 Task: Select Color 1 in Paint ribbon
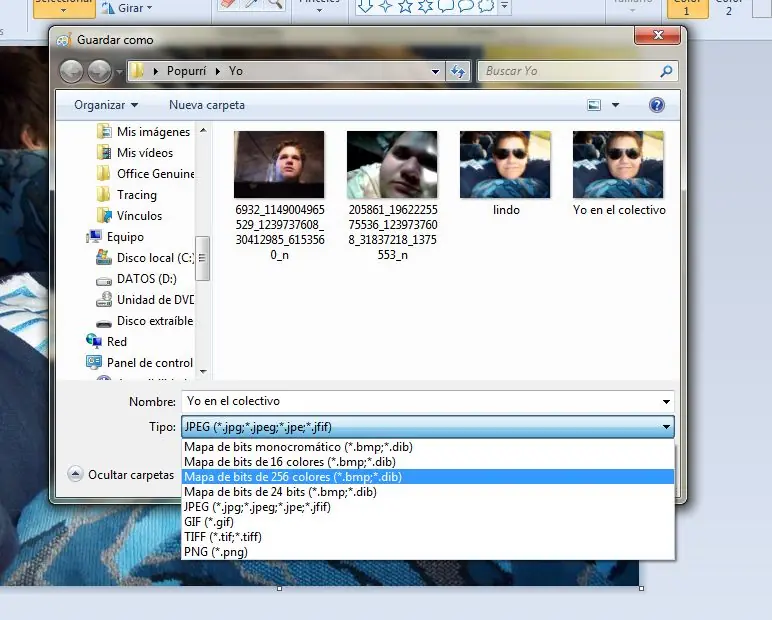pos(687,9)
